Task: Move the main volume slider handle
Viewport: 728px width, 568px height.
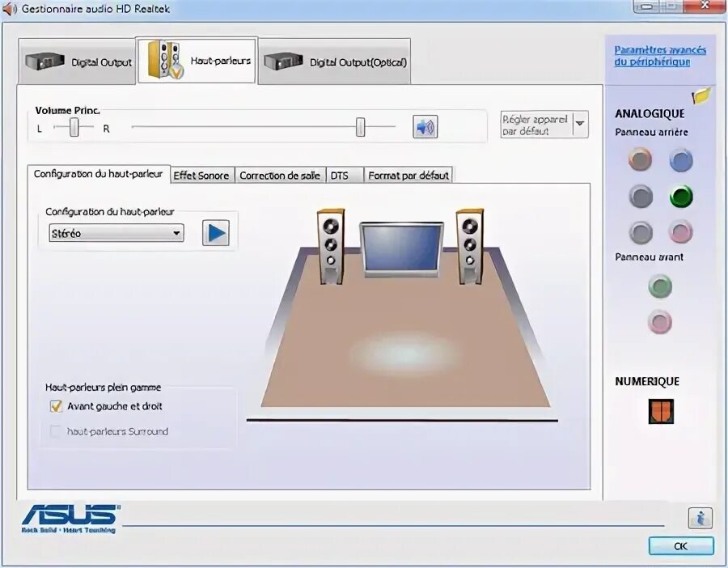Action: (x=360, y=127)
